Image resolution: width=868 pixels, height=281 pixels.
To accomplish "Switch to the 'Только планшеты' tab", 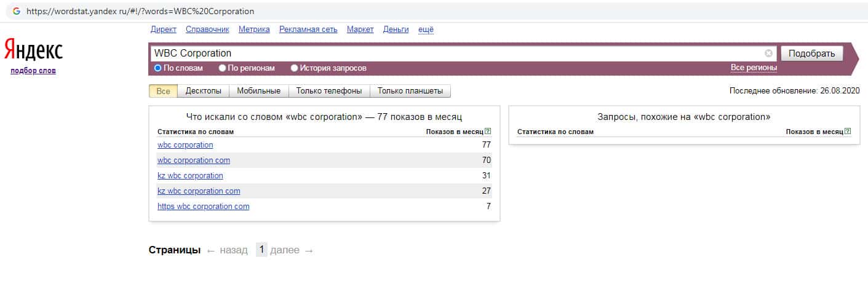I will (x=410, y=91).
